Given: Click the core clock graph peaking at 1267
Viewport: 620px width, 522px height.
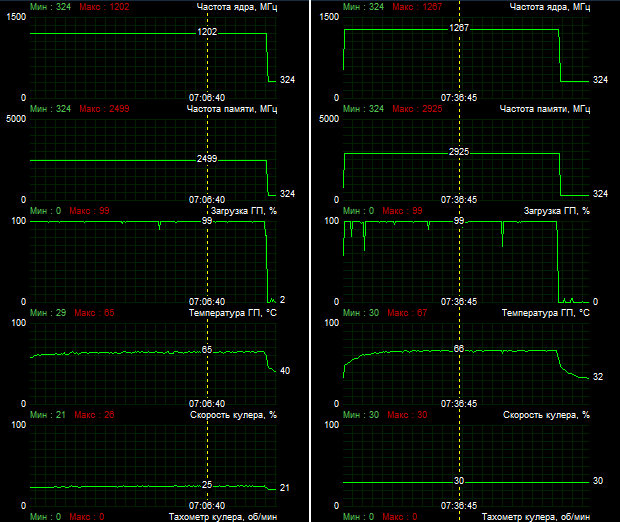Looking at the screenshot, I should pyautogui.click(x=467, y=58).
